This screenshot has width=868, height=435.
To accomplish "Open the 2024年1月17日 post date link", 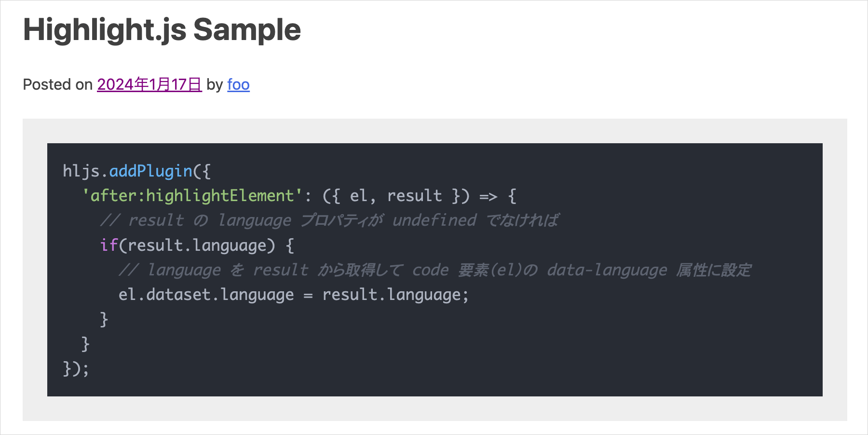I will point(149,84).
